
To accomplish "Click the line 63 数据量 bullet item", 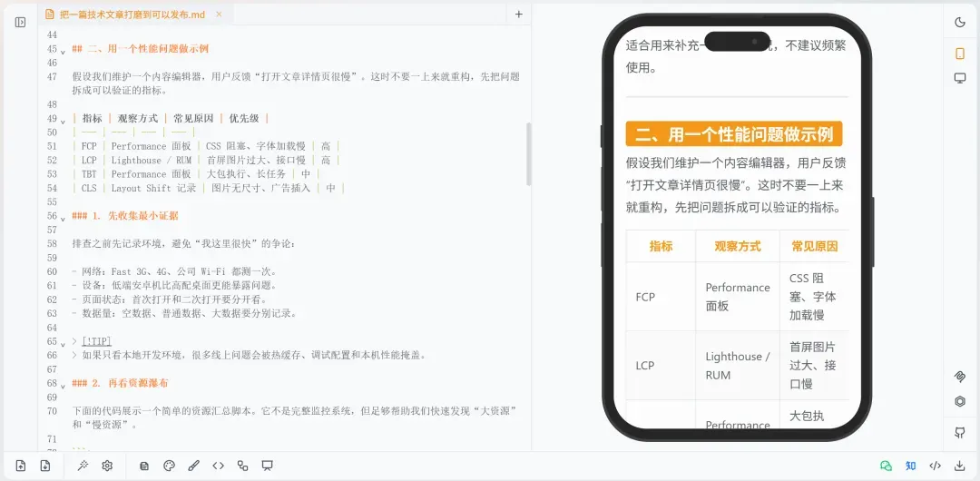I will click(x=184, y=313).
